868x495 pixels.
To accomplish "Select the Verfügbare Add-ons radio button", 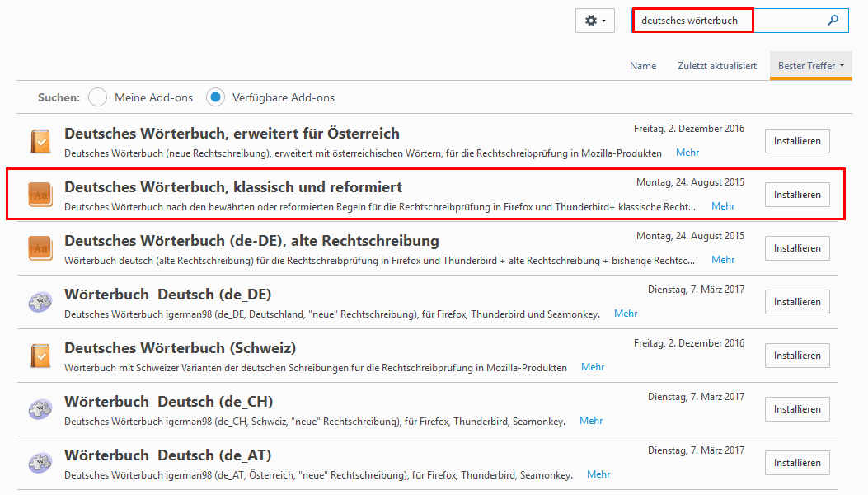I will pyautogui.click(x=215, y=97).
